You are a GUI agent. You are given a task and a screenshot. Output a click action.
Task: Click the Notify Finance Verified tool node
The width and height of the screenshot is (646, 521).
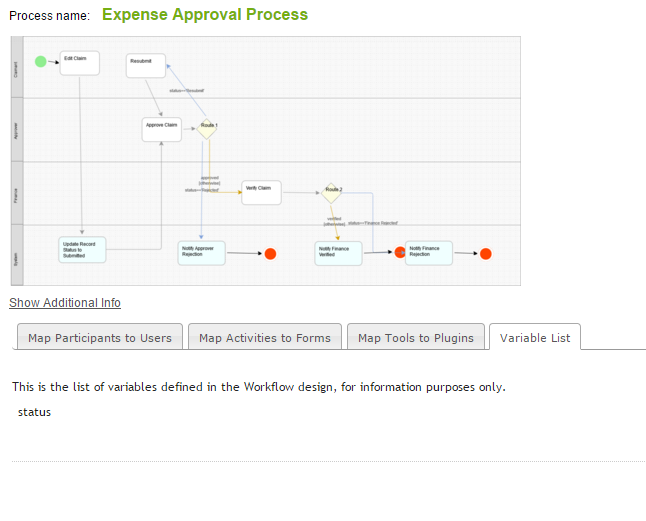[x=338, y=253]
